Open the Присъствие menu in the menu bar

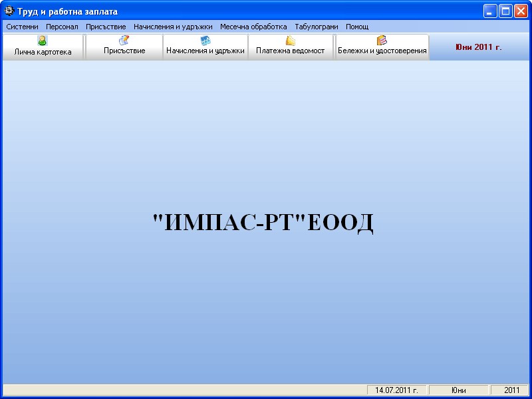click(106, 27)
